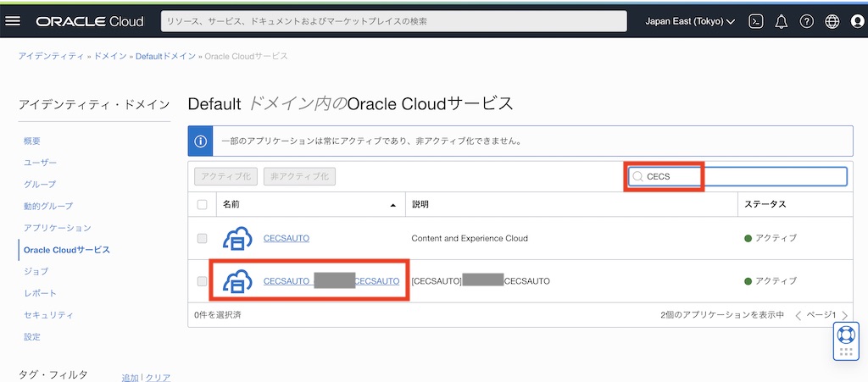Open the notifications bell
This screenshot has height=382, width=868.
tap(782, 21)
